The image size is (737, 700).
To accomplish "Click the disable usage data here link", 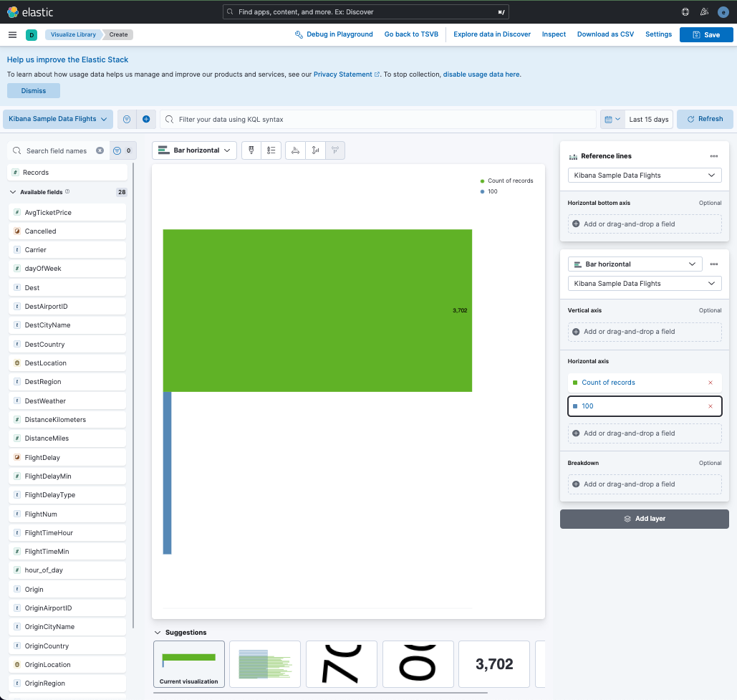I will pos(481,74).
